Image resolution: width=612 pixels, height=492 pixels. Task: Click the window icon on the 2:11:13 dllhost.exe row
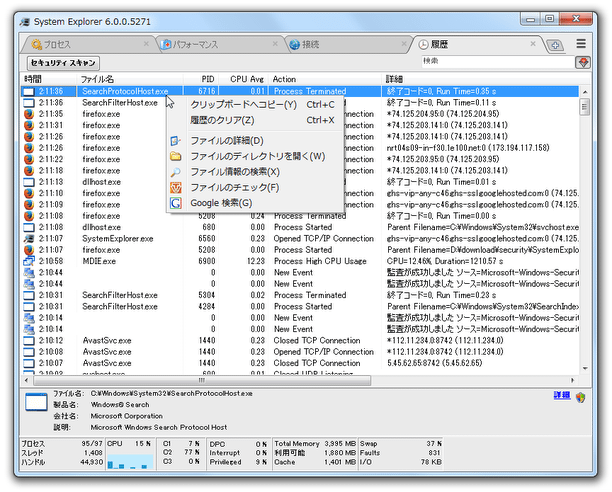(x=29, y=182)
